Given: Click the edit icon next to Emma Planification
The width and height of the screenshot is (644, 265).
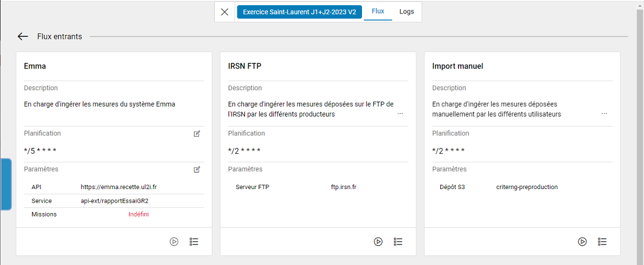Looking at the screenshot, I should coord(197,134).
